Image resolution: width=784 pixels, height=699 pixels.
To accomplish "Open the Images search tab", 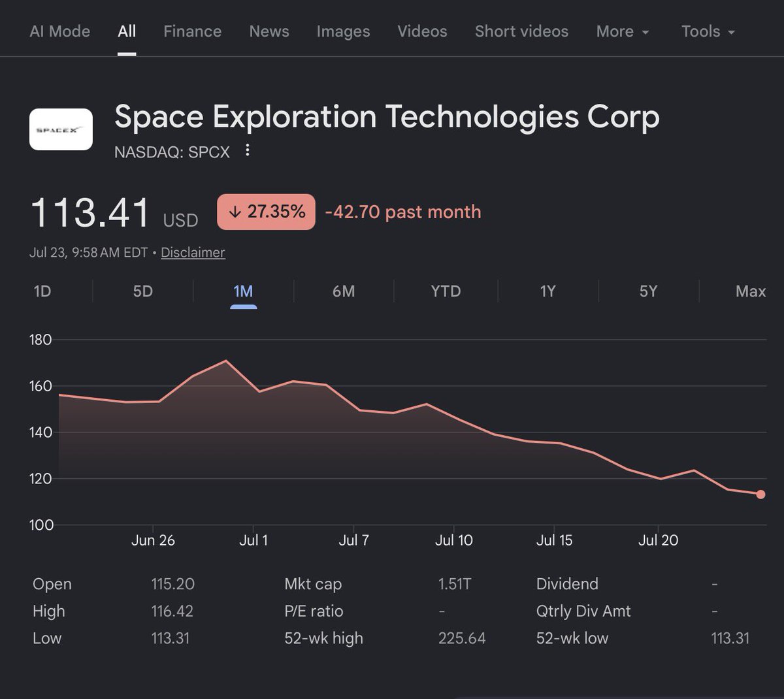I will 343,31.
